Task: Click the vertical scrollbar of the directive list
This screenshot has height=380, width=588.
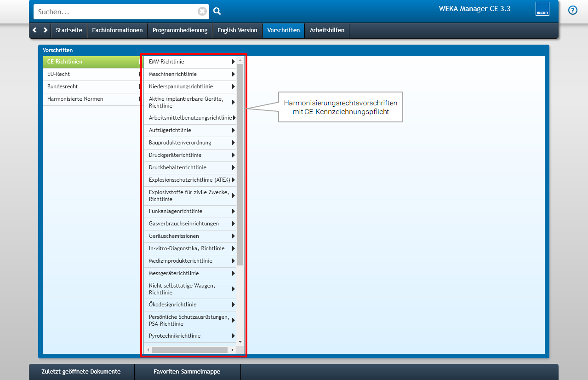Action: click(240, 161)
